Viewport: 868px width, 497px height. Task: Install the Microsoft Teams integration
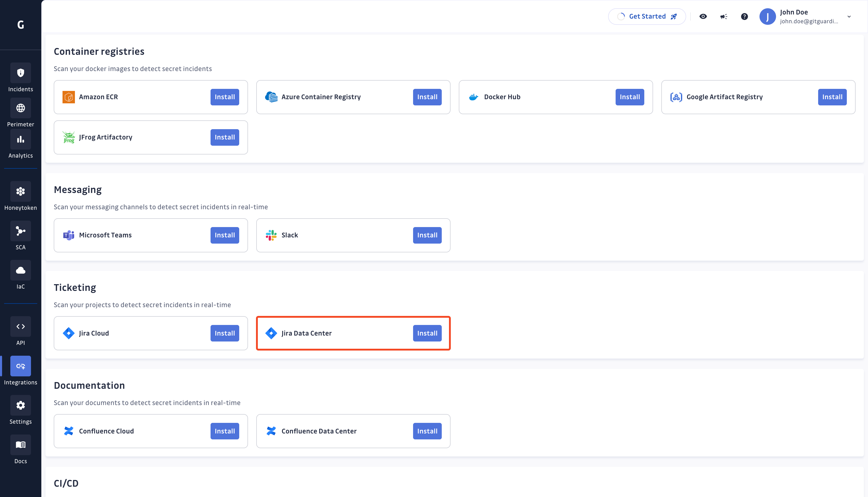224,235
